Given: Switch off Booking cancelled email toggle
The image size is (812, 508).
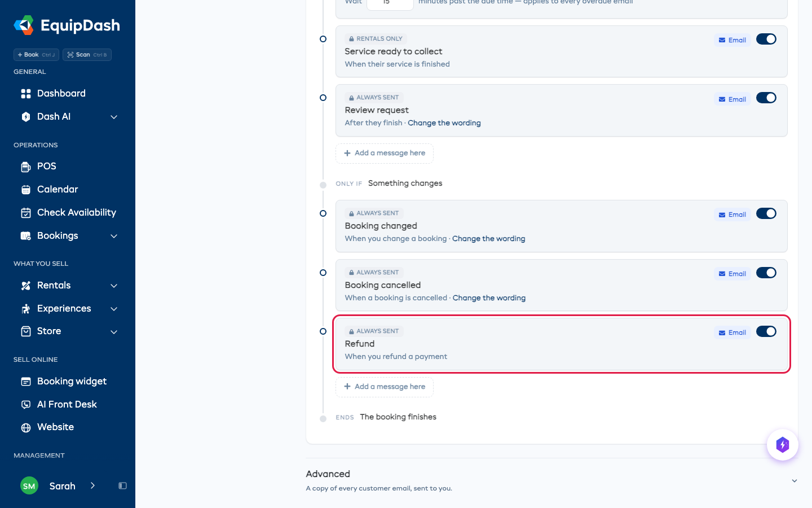Looking at the screenshot, I should [766, 273].
